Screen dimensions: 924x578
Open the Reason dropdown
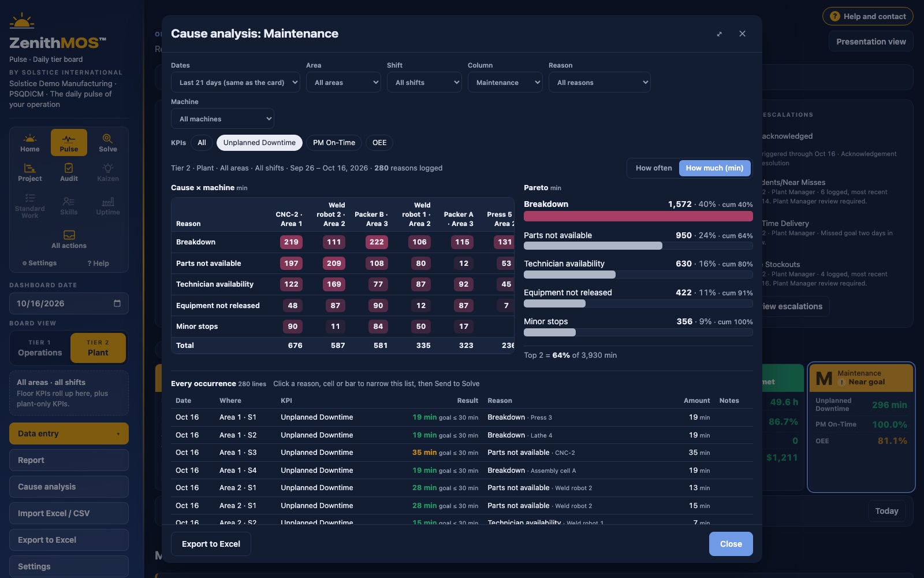point(599,83)
